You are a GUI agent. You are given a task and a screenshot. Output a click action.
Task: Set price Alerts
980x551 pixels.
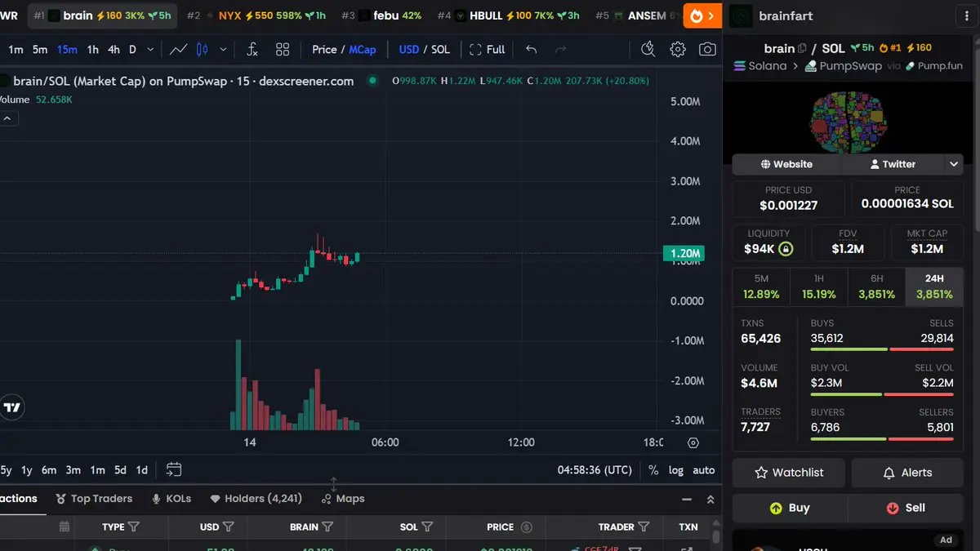tap(907, 473)
